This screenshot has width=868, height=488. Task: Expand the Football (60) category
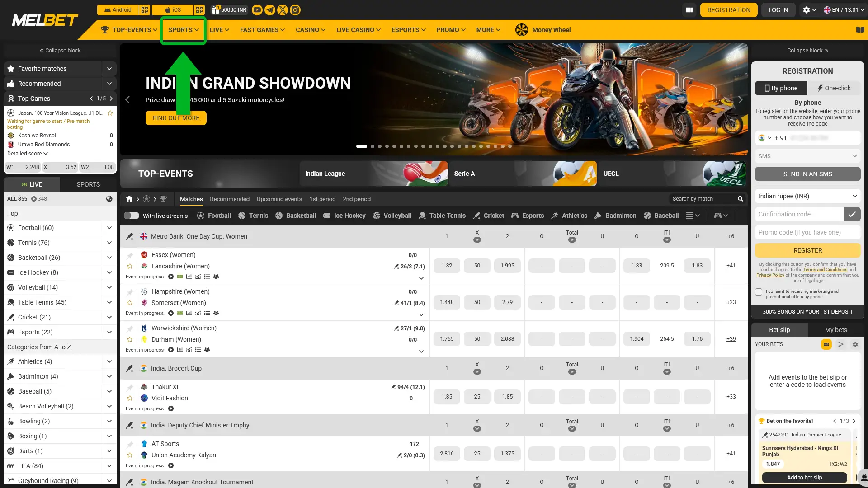(x=109, y=228)
